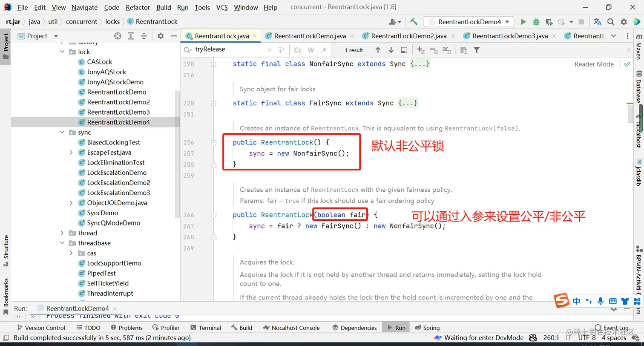
Task: Toggle Regex search option
Action: tap(324, 50)
